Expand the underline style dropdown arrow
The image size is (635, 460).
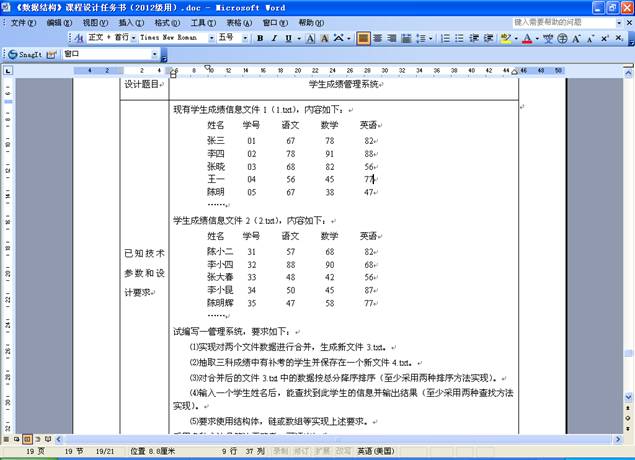299,38
